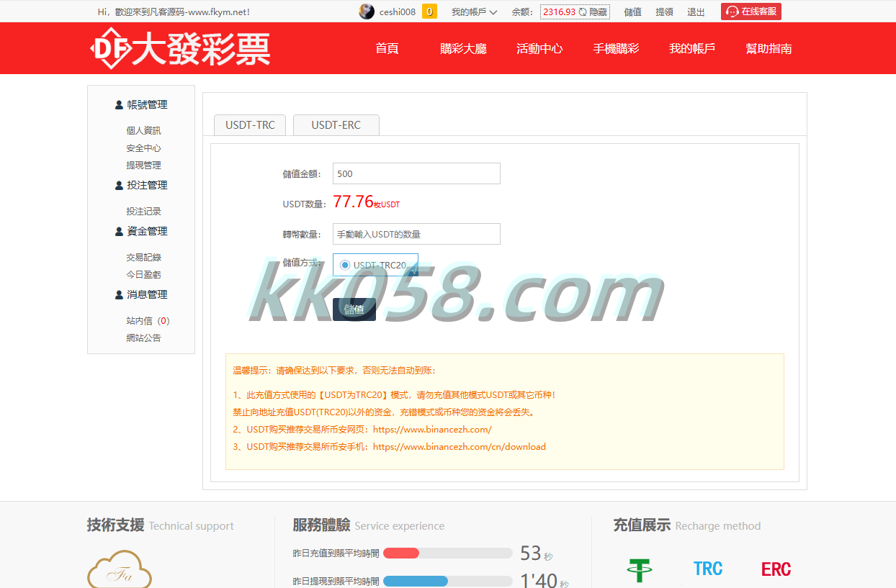Select the USDT-TRC20 radio option

pyautogui.click(x=345, y=265)
